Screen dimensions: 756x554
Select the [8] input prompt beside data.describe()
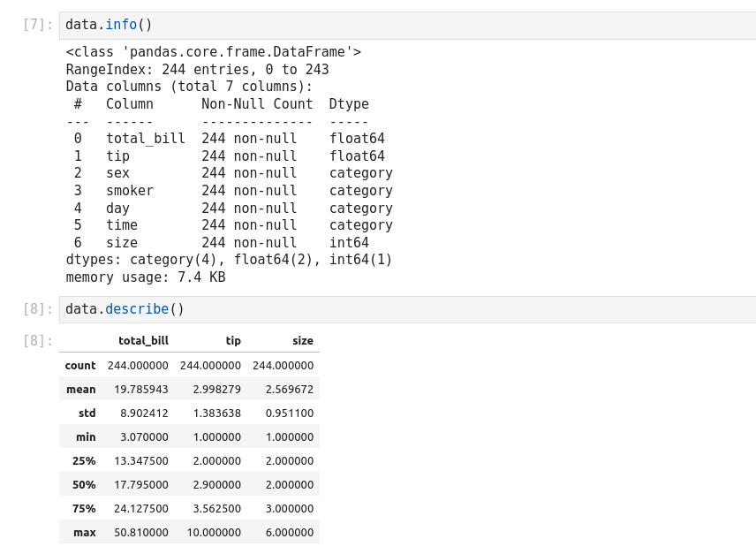coord(37,309)
